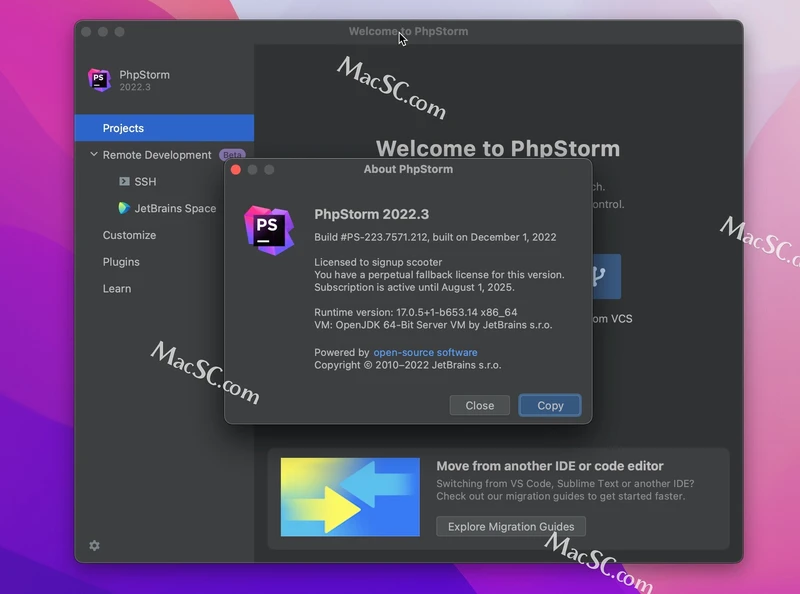Click the About PhpStorm dialog title bar
Screen dimensions: 800x594
click(408, 169)
